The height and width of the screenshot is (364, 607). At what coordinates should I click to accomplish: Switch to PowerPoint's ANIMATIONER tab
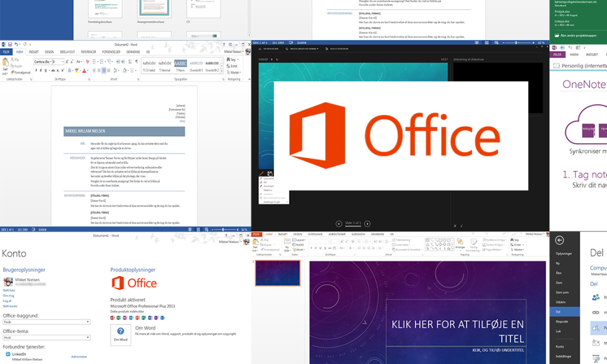tap(337, 234)
